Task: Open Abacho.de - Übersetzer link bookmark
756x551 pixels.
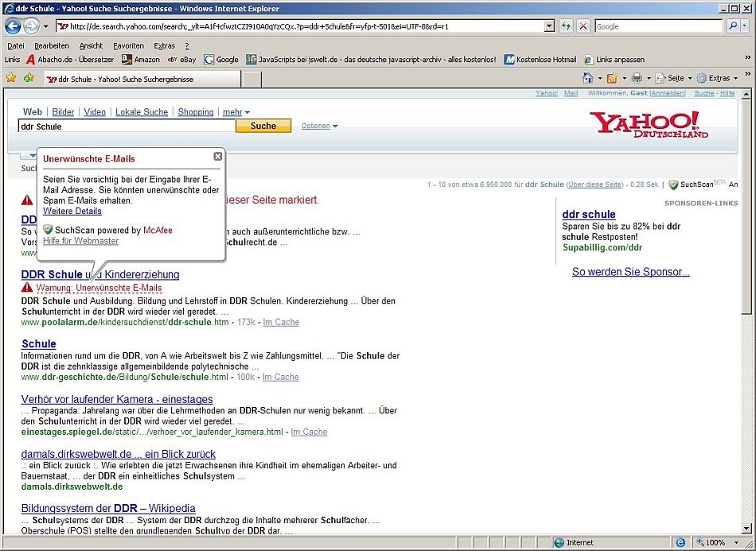Action: (70, 60)
